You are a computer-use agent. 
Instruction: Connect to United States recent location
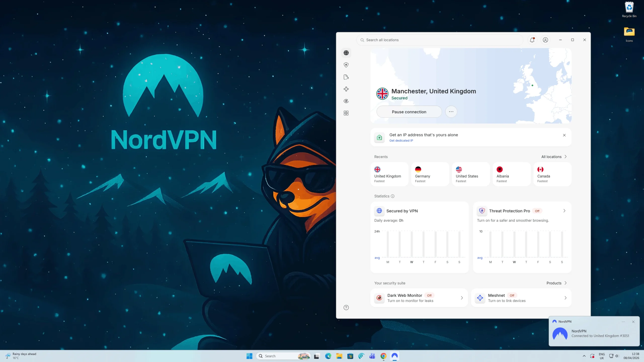471,174
